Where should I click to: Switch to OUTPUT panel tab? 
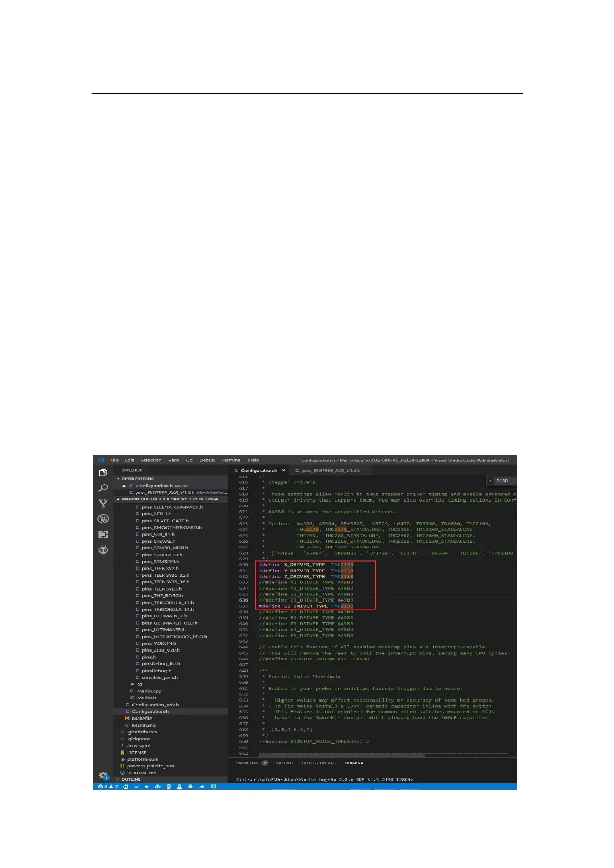point(285,763)
